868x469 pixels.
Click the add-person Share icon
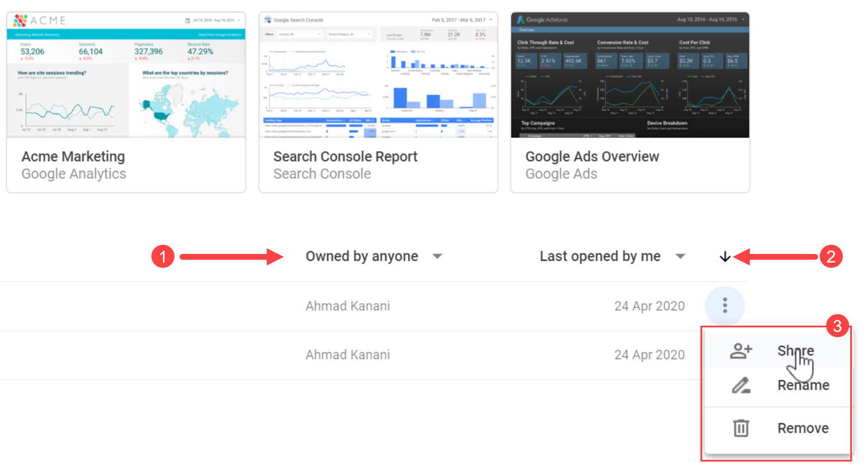pos(741,350)
